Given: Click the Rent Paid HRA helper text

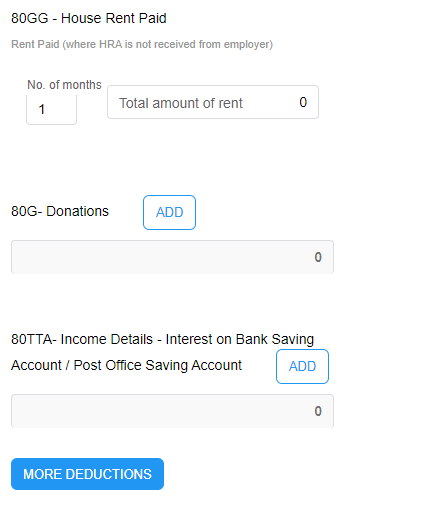Looking at the screenshot, I should (142, 44).
